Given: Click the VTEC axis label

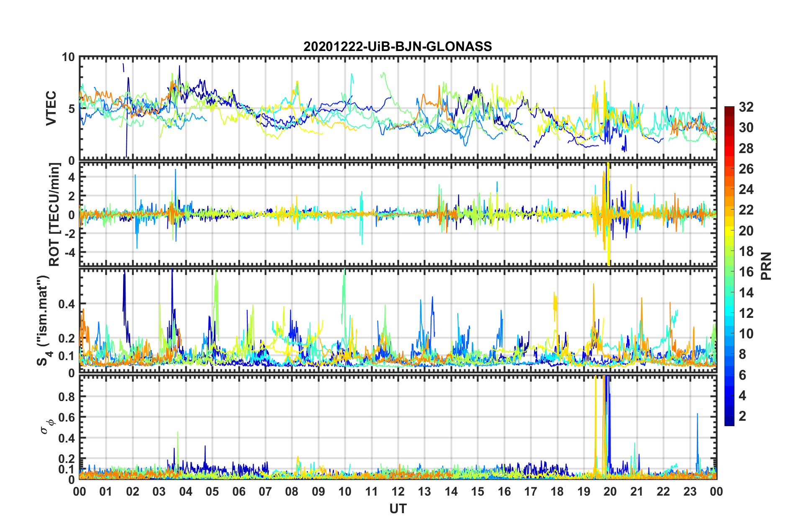Looking at the screenshot, I should click(51, 108).
